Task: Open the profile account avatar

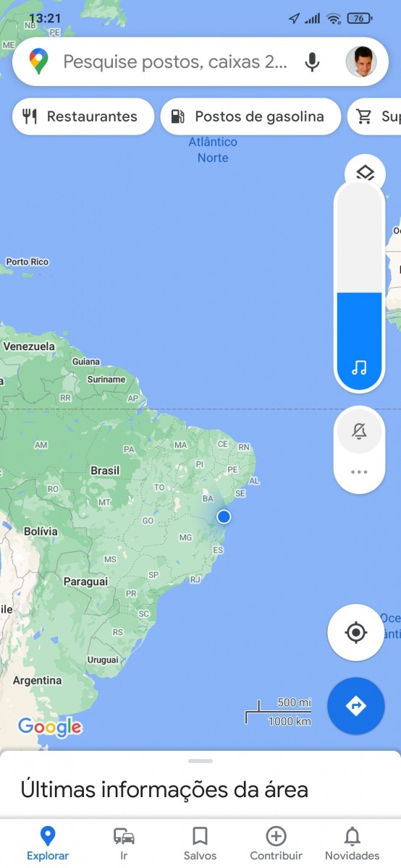Action: pos(360,61)
